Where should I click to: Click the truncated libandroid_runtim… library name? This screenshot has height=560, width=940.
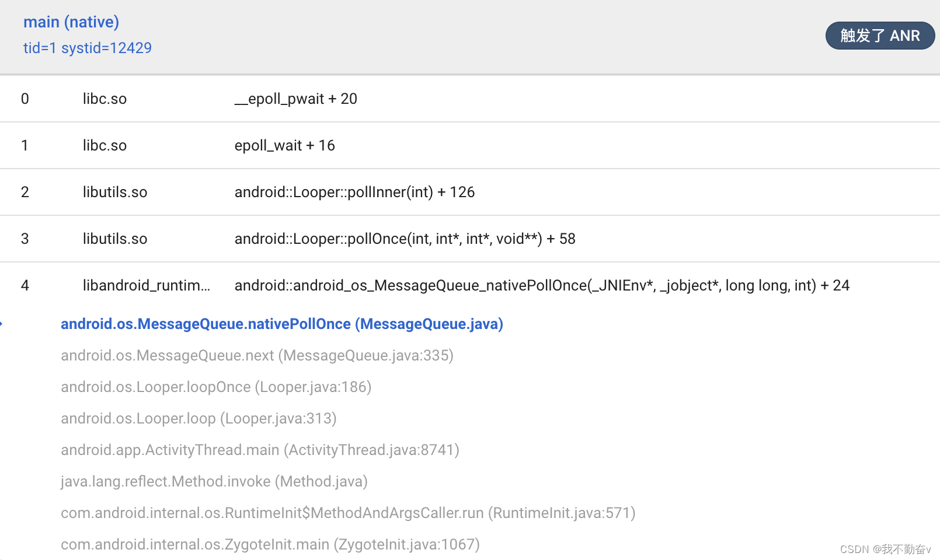(x=146, y=285)
